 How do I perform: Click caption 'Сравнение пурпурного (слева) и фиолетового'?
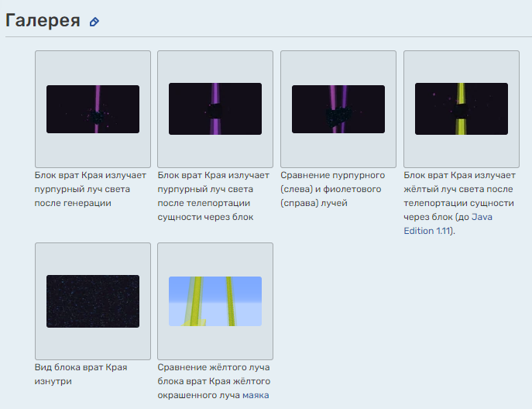[x=332, y=189]
